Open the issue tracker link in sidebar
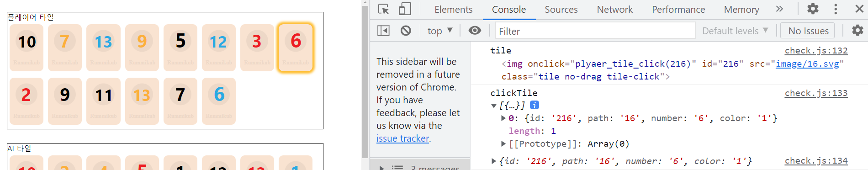 tap(402, 138)
